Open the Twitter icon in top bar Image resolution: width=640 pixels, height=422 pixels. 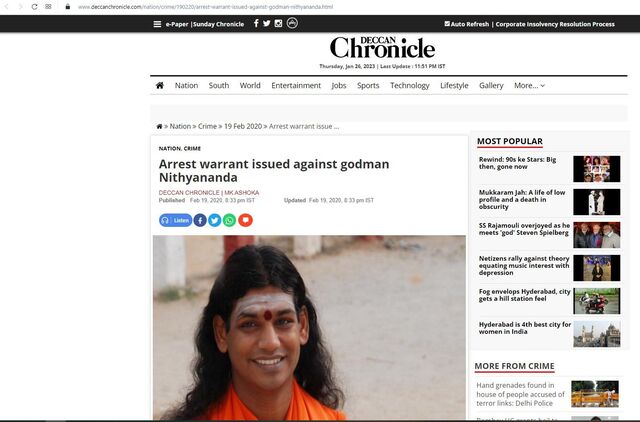267,23
